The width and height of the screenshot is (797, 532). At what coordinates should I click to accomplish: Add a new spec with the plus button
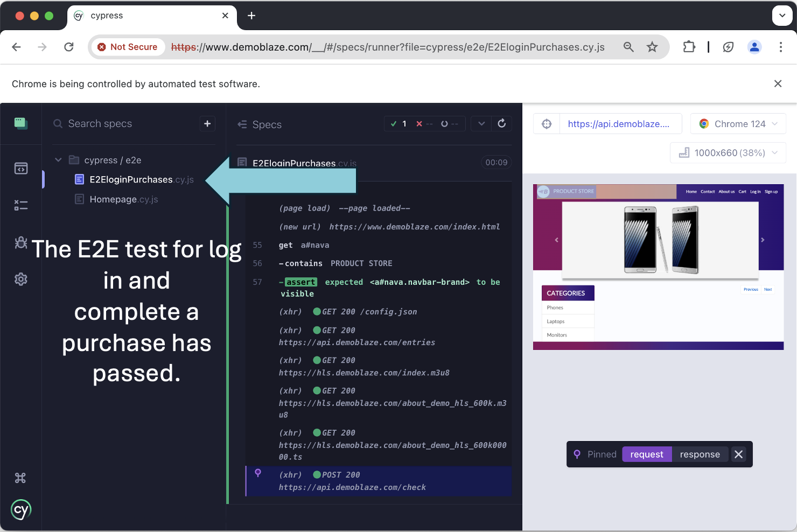[207, 123]
